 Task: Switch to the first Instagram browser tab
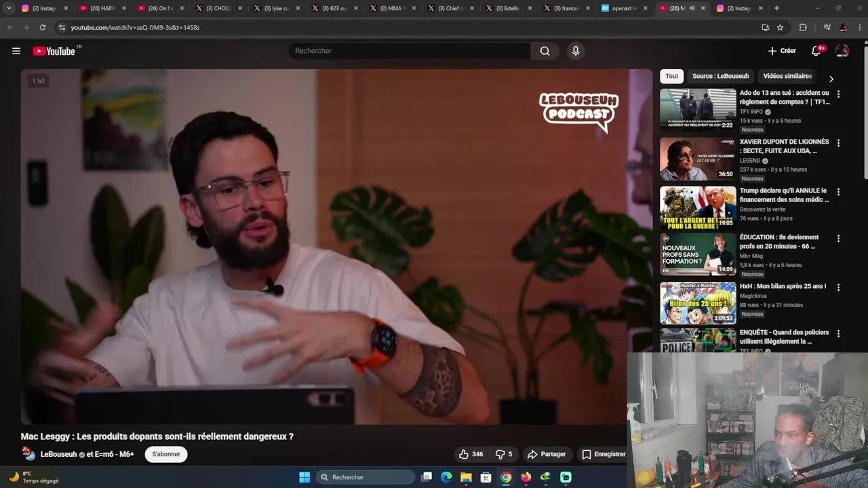[x=45, y=8]
